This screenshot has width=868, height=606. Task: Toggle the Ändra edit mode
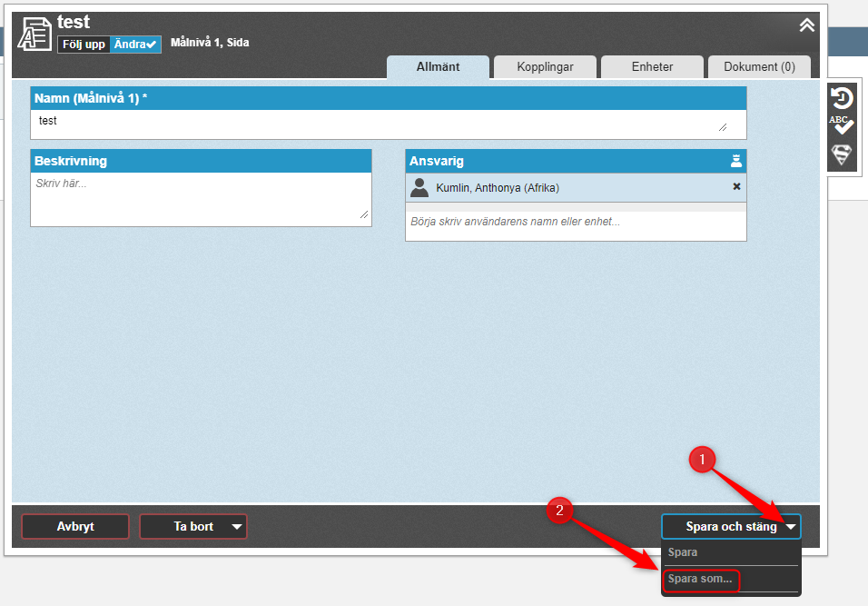tap(135, 44)
